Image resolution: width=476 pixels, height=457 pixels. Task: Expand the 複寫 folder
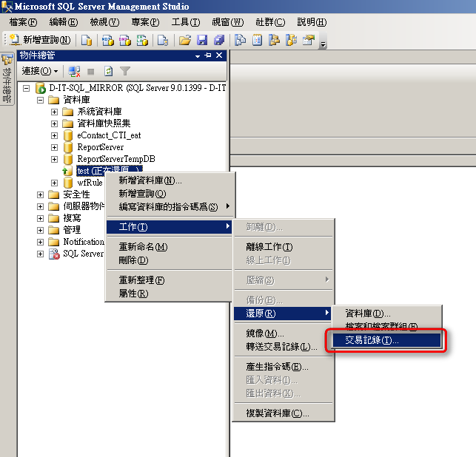click(x=40, y=218)
